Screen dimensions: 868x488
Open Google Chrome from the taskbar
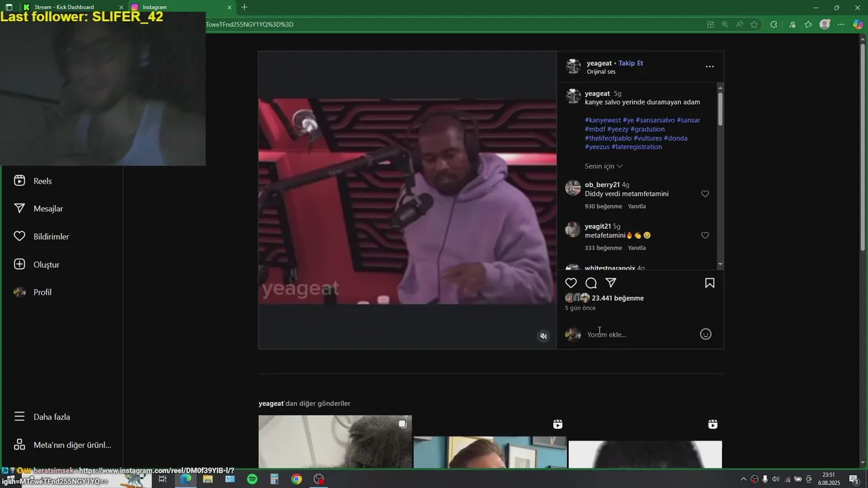[x=296, y=479]
